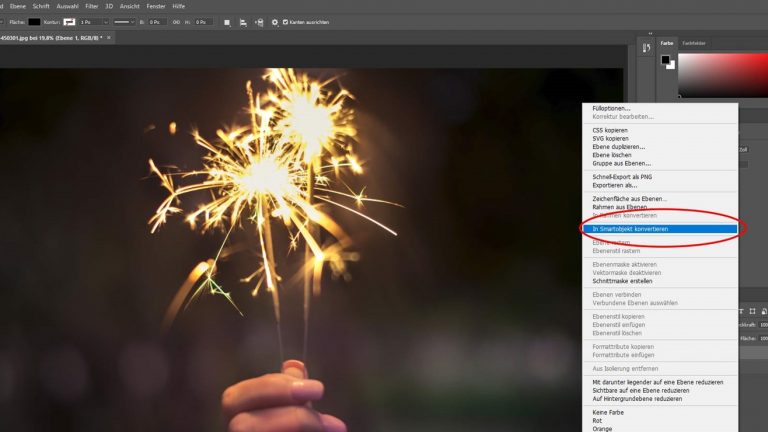Click the link width and height icon

pyautogui.click(x=176, y=23)
